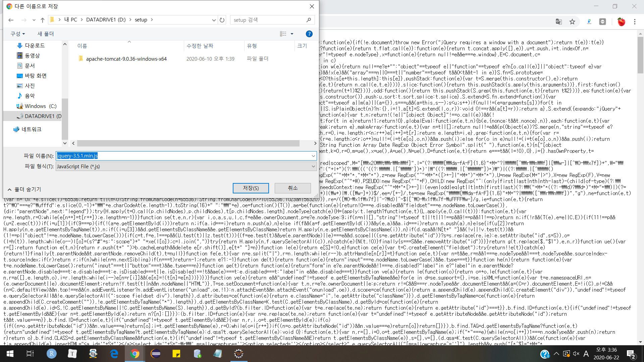Click the Windows Start button
644x362 pixels.
point(10,354)
